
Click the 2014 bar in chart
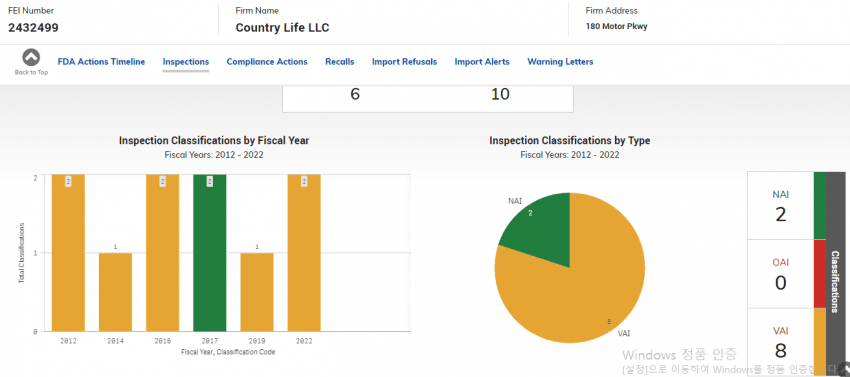coord(115,292)
